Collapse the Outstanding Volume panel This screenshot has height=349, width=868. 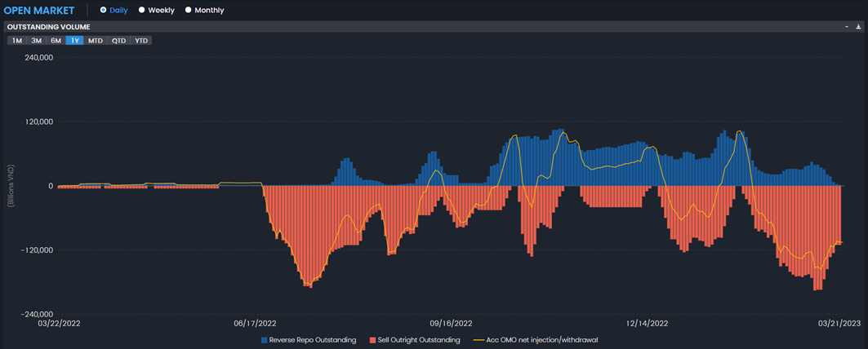847,27
